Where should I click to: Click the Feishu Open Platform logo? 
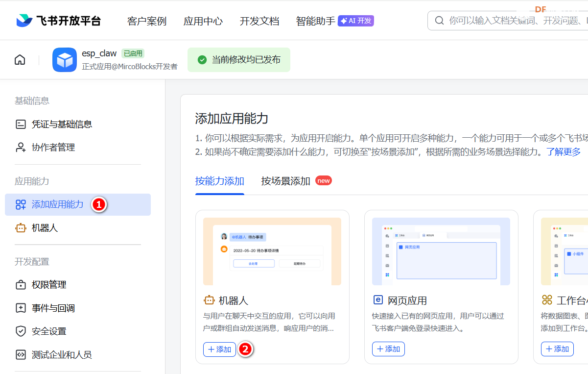pyautogui.click(x=58, y=21)
